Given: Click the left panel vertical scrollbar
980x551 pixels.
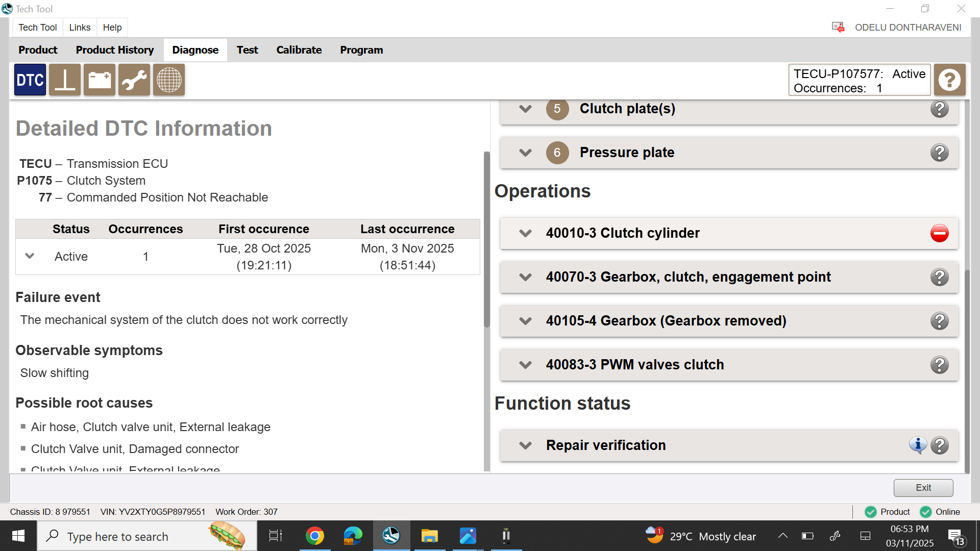Looking at the screenshot, I should click(x=487, y=240).
